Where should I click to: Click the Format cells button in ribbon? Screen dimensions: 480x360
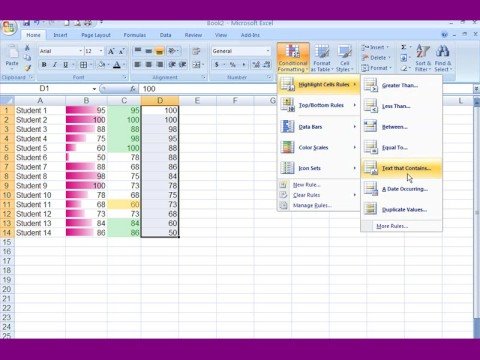click(376, 68)
